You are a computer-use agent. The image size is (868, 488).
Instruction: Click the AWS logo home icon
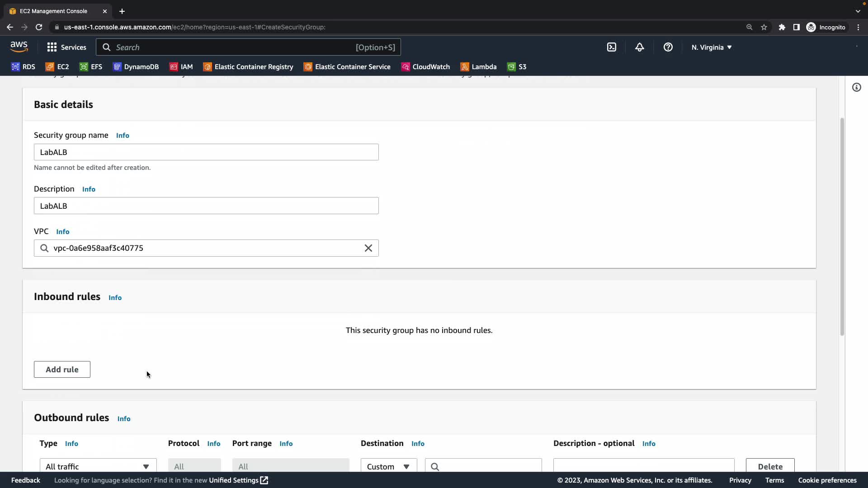click(19, 47)
